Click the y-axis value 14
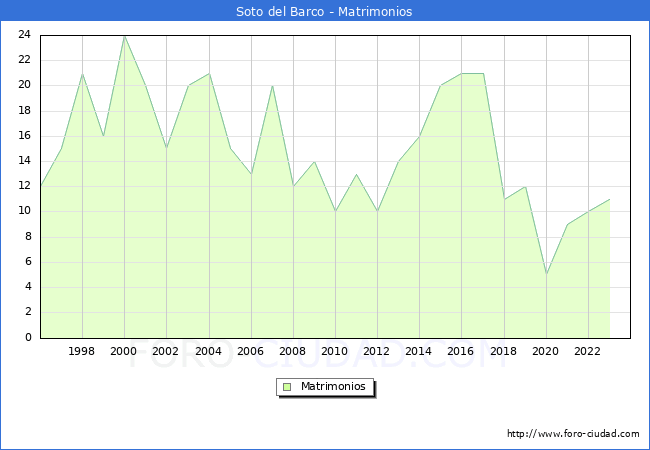This screenshot has width=650, height=450. pos(24,161)
